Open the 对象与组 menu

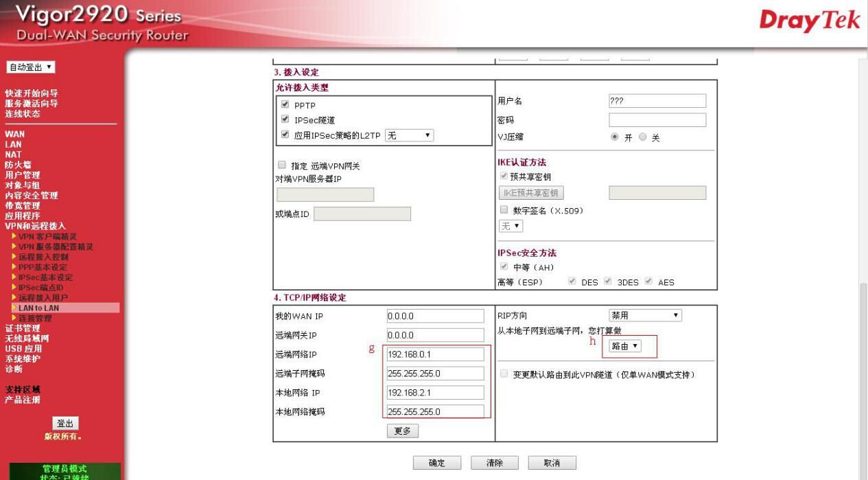click(23, 185)
